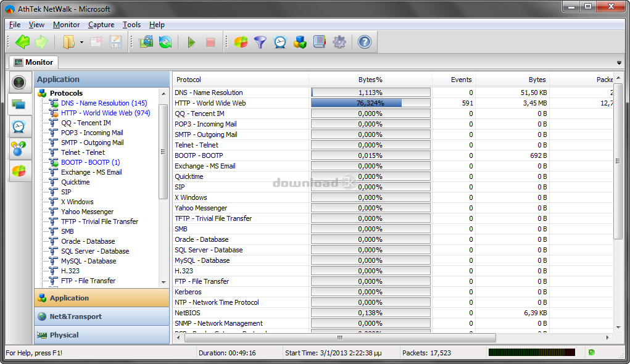The width and height of the screenshot is (630, 364).
Task: Click the DNS 1,113% progress bar
Action: pyautogui.click(x=370, y=93)
